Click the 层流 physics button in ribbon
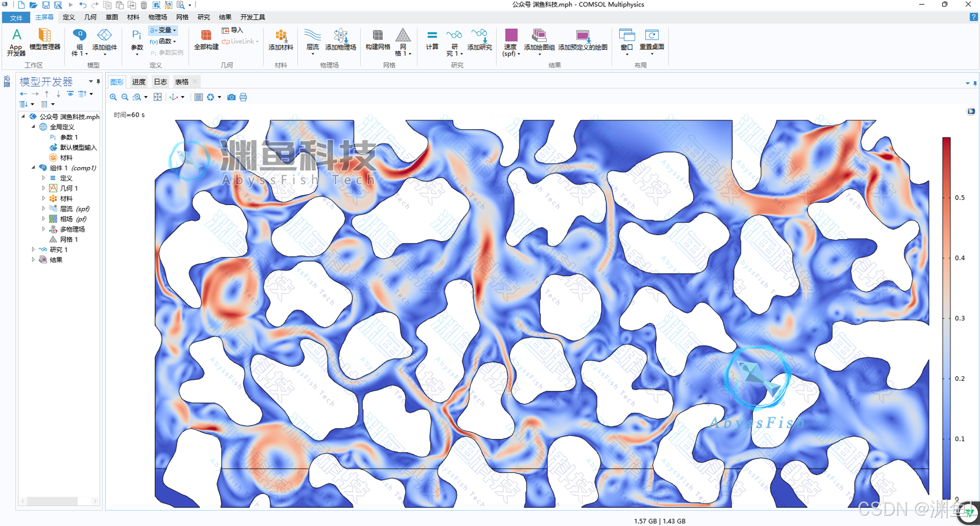This screenshot has height=526, width=980. [312, 42]
